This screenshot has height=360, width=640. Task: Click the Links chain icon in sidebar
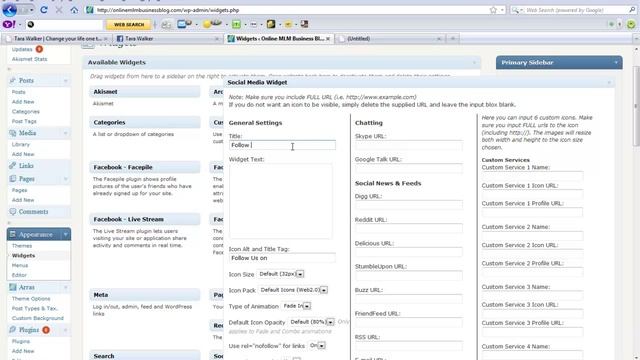point(13,166)
